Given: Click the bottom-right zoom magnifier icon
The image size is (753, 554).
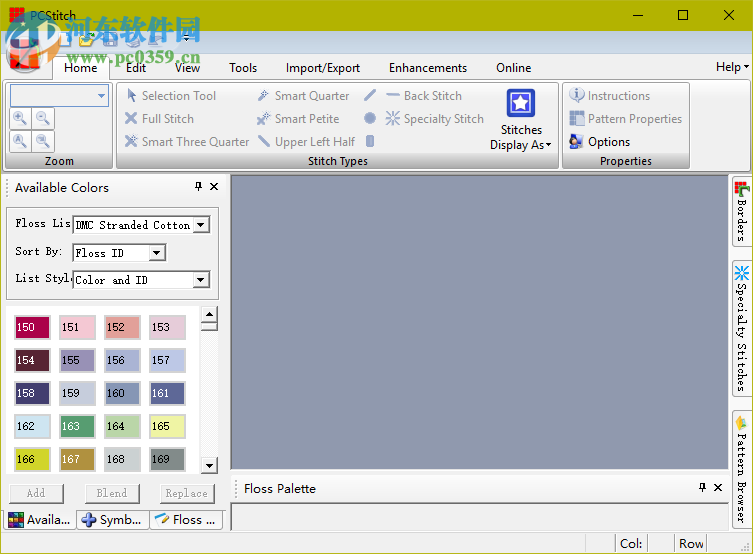Looking at the screenshot, I should (x=43, y=141).
